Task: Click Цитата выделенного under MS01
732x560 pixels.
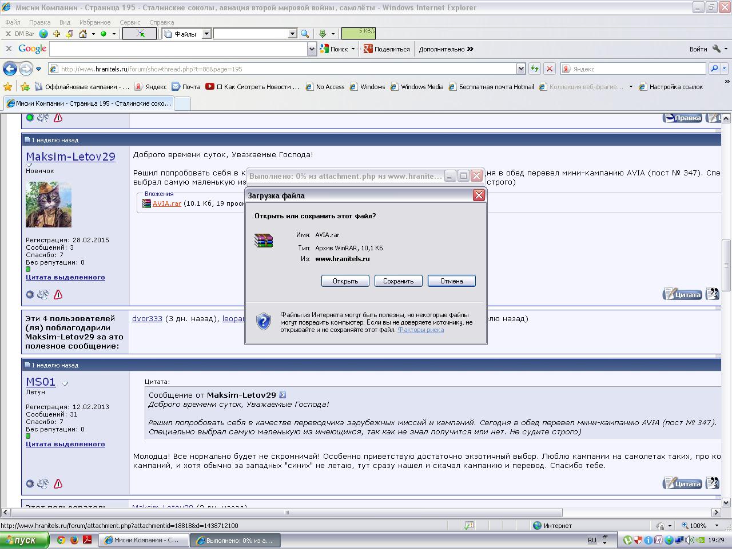Action: (65, 444)
